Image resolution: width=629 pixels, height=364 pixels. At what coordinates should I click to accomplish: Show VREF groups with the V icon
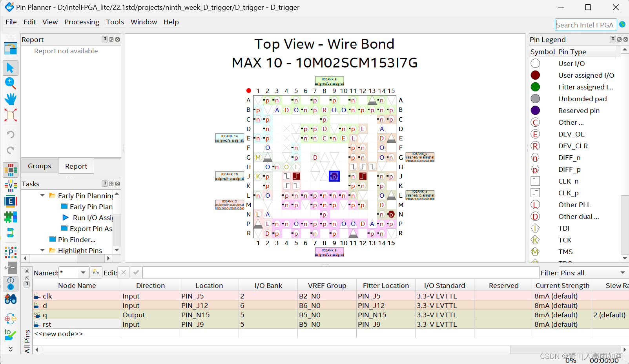click(11, 186)
